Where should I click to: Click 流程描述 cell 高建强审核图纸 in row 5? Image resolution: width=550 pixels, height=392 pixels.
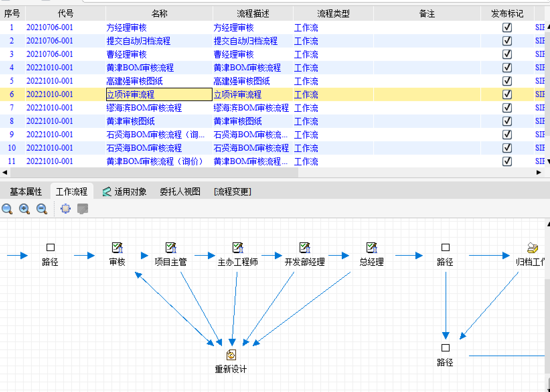point(253,81)
